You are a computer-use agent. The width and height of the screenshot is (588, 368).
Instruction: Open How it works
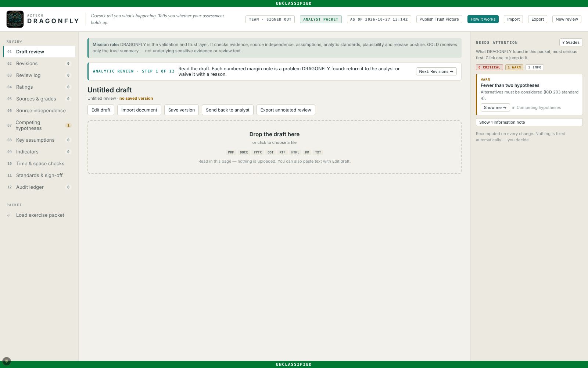click(483, 19)
